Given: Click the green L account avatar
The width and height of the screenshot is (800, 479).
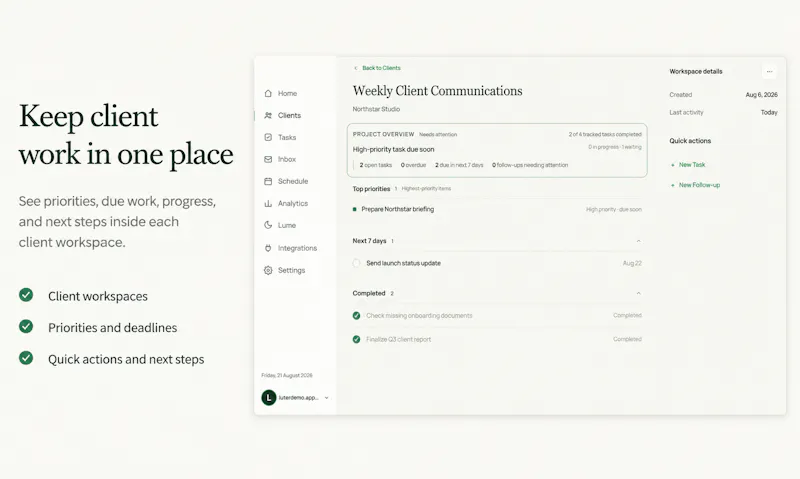Looking at the screenshot, I should tap(268, 397).
